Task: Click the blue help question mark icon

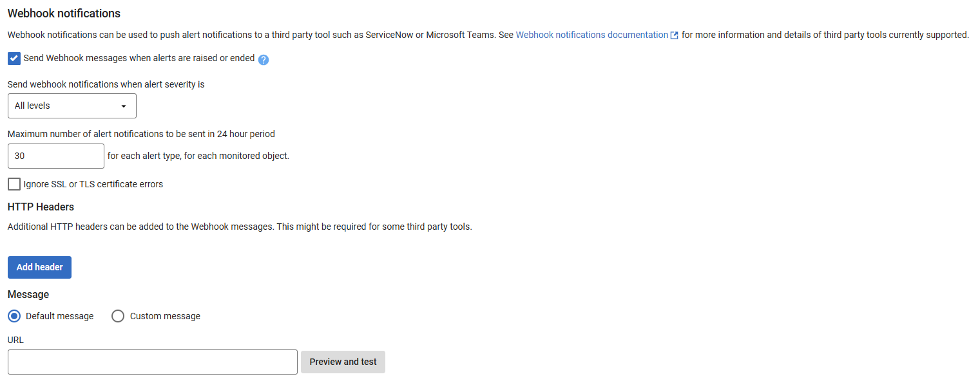Action: [263, 59]
